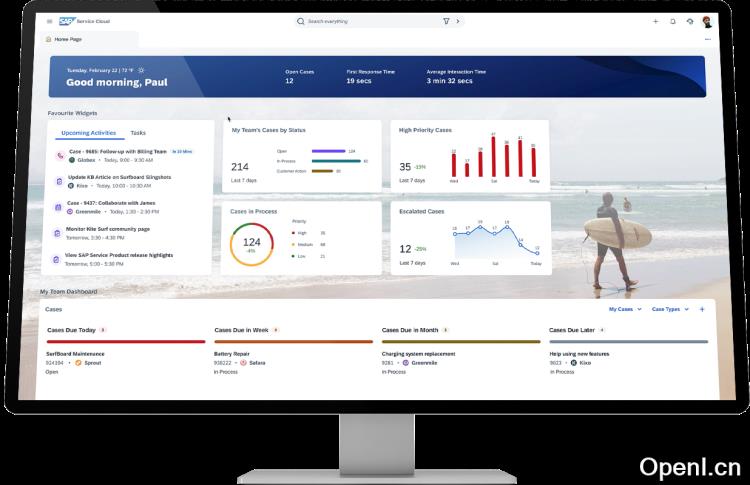This screenshot has height=485, width=750.
Task: Open Monitor Kite Surf community page activity
Action: 108,229
